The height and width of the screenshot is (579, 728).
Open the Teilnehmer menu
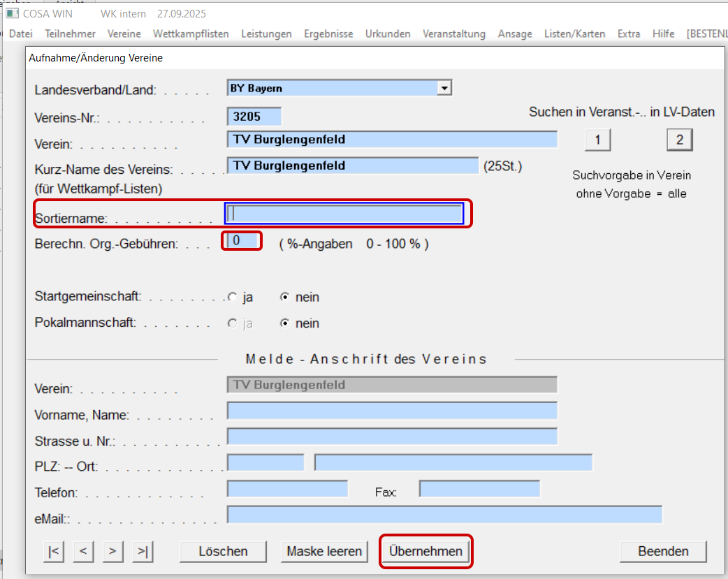70,34
